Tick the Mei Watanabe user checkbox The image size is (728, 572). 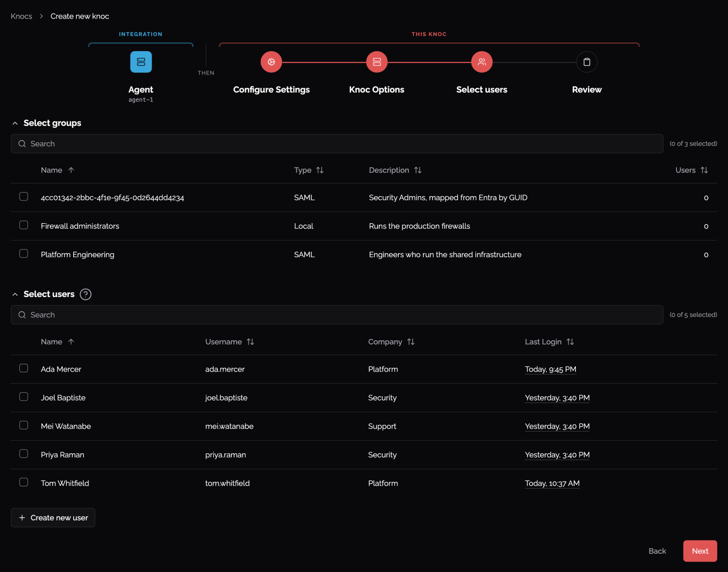(x=24, y=425)
